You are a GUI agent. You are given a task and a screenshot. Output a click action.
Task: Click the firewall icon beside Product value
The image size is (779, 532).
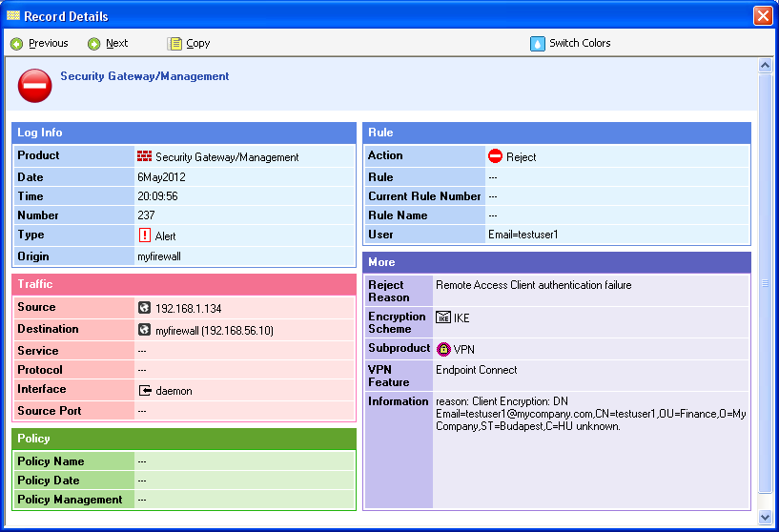pos(145,156)
